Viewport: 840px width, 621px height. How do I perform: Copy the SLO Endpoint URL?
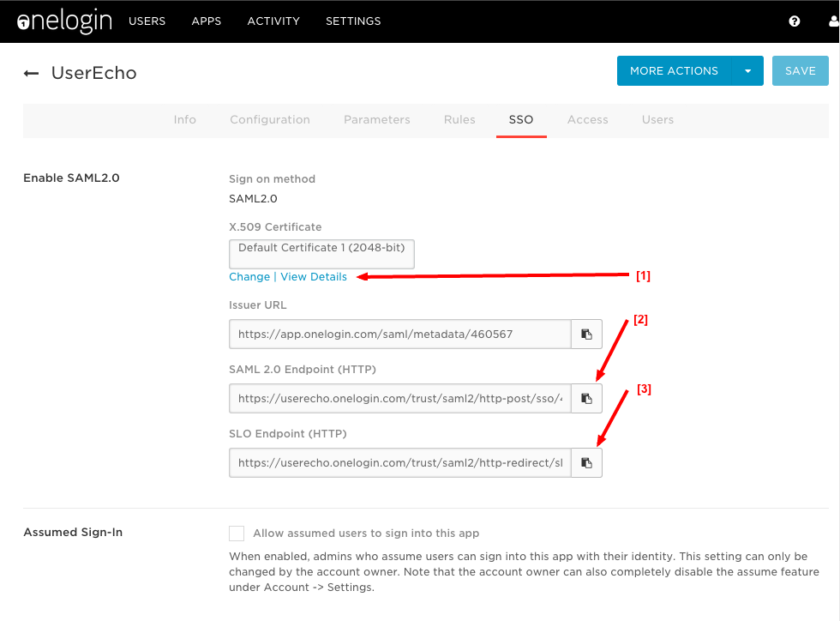(586, 463)
